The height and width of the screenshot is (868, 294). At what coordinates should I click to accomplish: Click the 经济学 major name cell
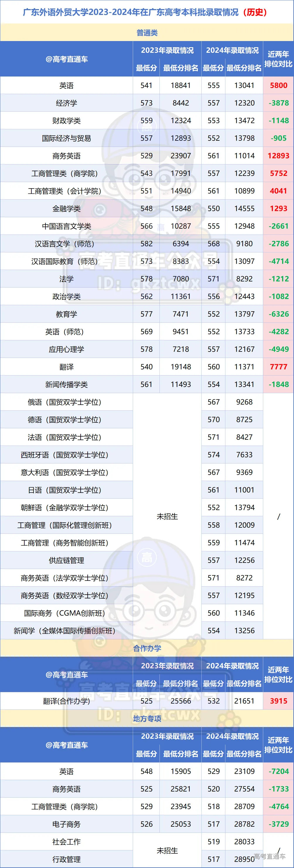pos(66,103)
